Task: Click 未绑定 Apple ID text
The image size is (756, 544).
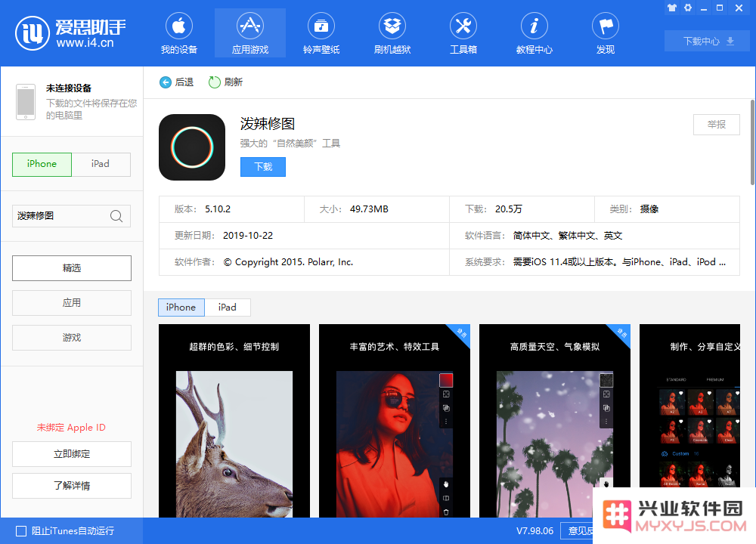Action: coord(71,428)
